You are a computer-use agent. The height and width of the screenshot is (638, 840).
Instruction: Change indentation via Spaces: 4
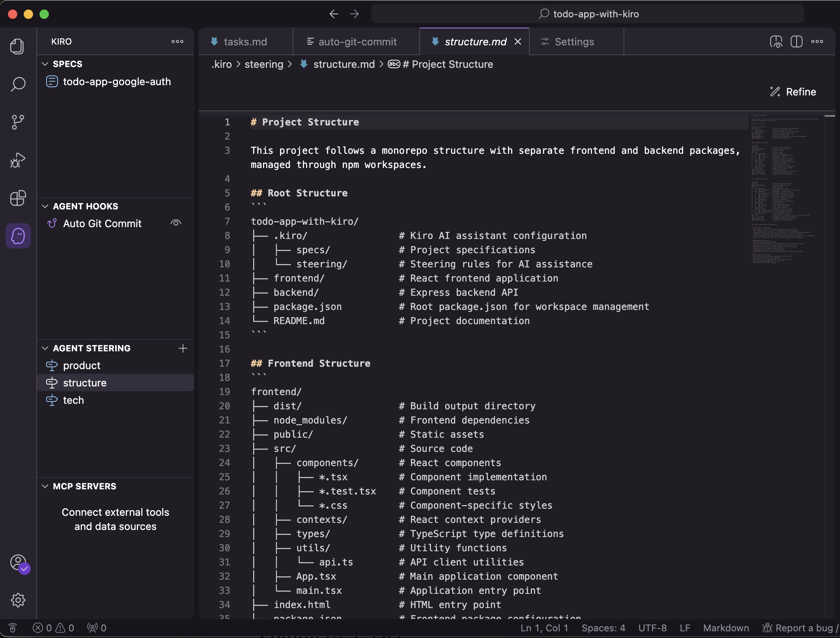pos(603,628)
